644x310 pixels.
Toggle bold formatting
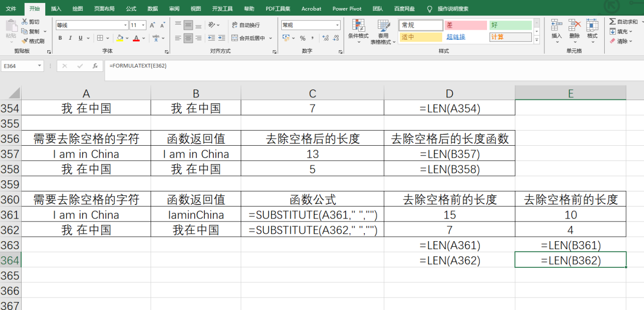(60, 38)
